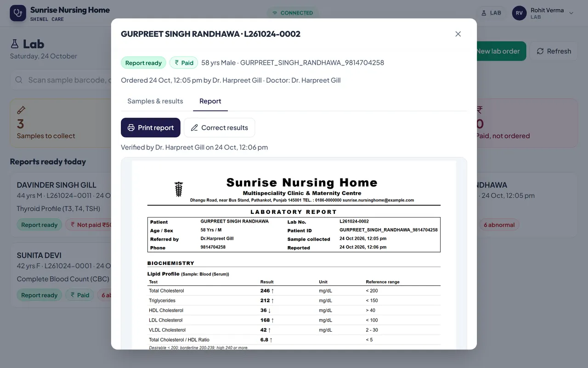Click the Total Cholesterol result 246
The height and width of the screenshot is (368, 588).
click(265, 291)
